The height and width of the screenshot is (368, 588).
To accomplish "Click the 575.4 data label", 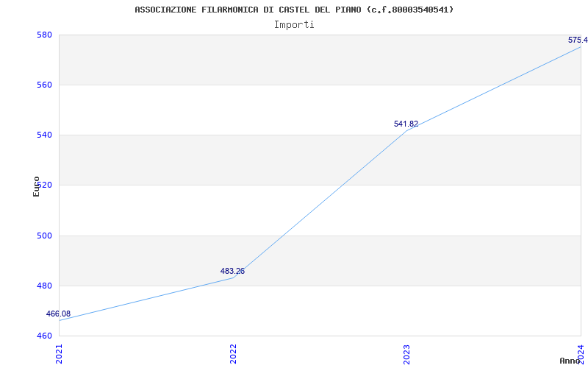I will pos(578,40).
